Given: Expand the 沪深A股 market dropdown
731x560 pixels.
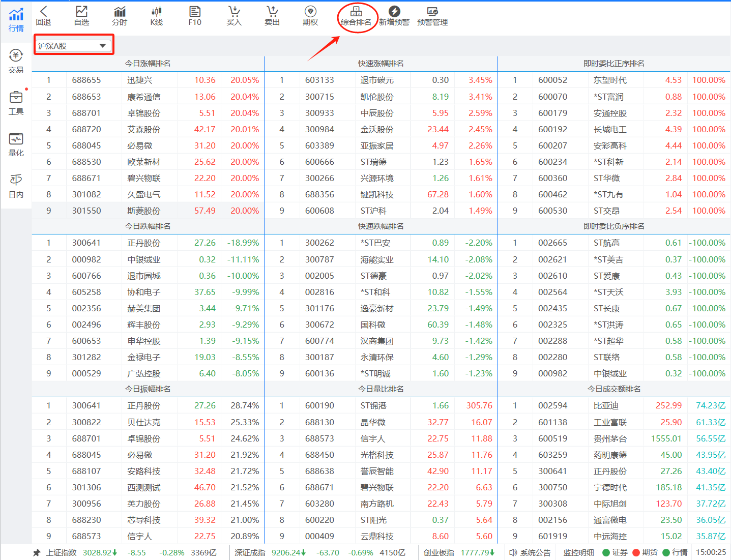Looking at the screenshot, I should (72, 46).
